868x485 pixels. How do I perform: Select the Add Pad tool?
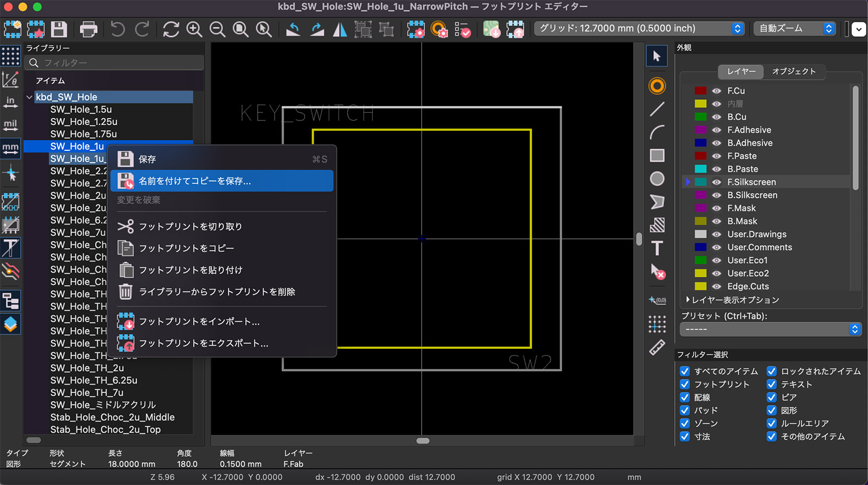click(x=657, y=86)
